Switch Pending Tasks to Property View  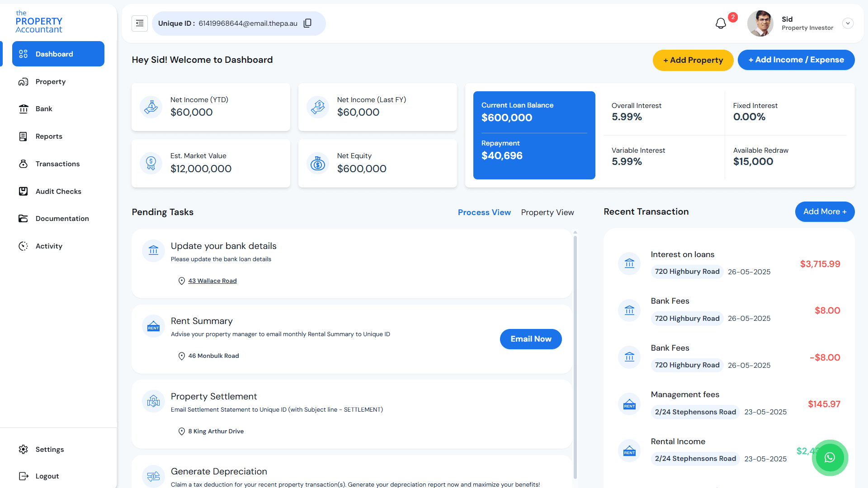coord(547,212)
